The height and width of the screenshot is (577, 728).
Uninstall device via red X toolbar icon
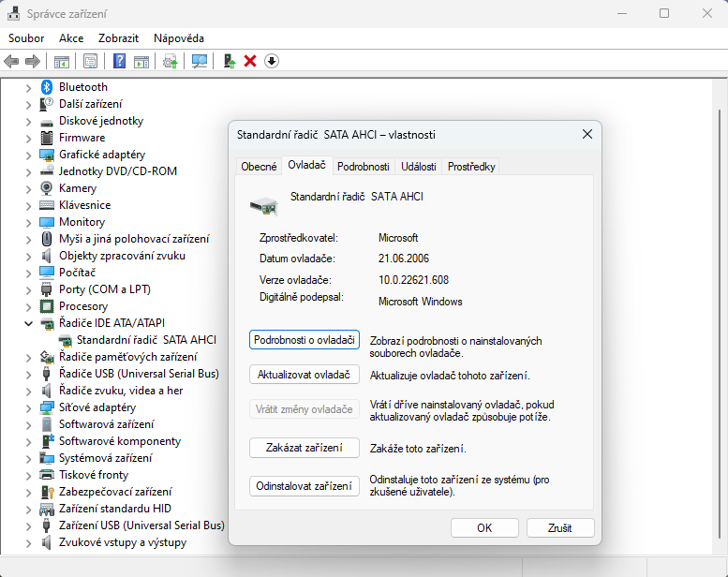250,61
